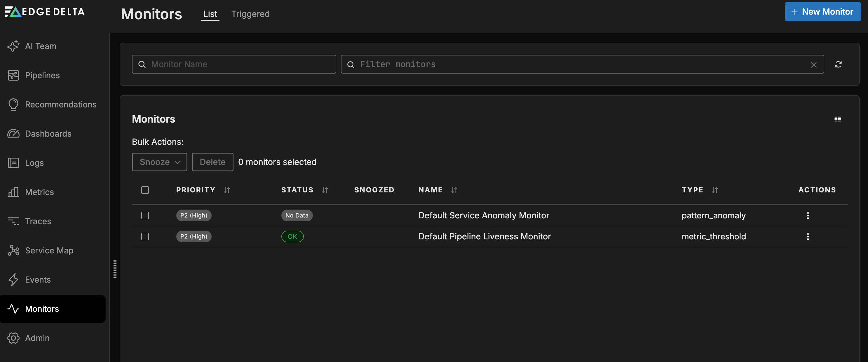Viewport: 868px width, 362px height.
Task: View the Service Map
Action: click(x=49, y=250)
